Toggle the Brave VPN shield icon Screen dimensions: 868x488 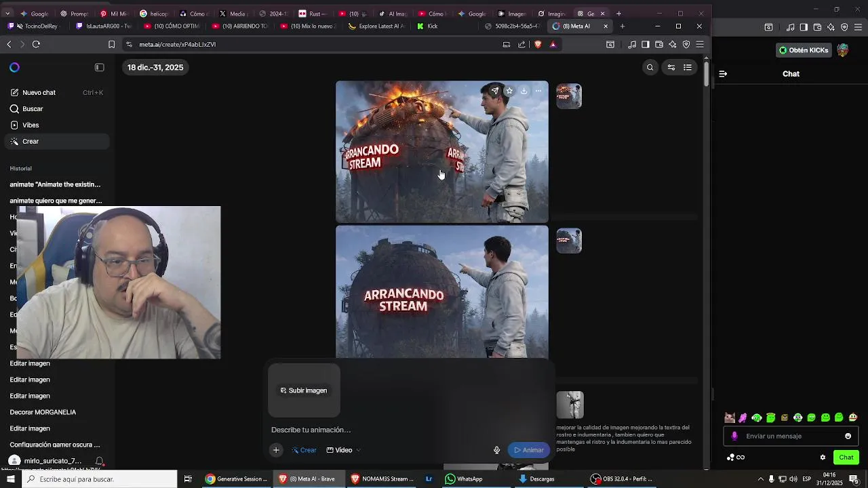click(686, 44)
